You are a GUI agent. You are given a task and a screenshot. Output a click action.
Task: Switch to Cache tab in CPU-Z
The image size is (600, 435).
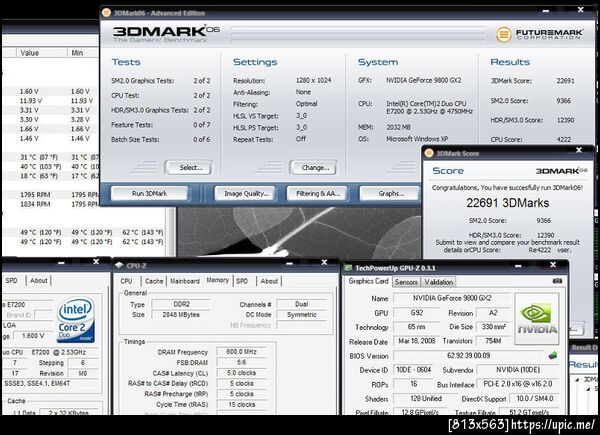coord(154,281)
